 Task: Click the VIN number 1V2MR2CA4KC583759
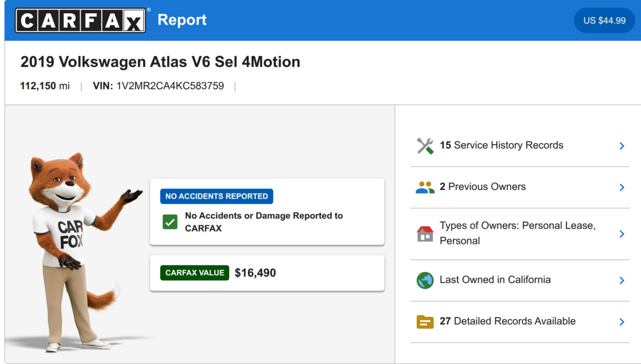coord(170,86)
